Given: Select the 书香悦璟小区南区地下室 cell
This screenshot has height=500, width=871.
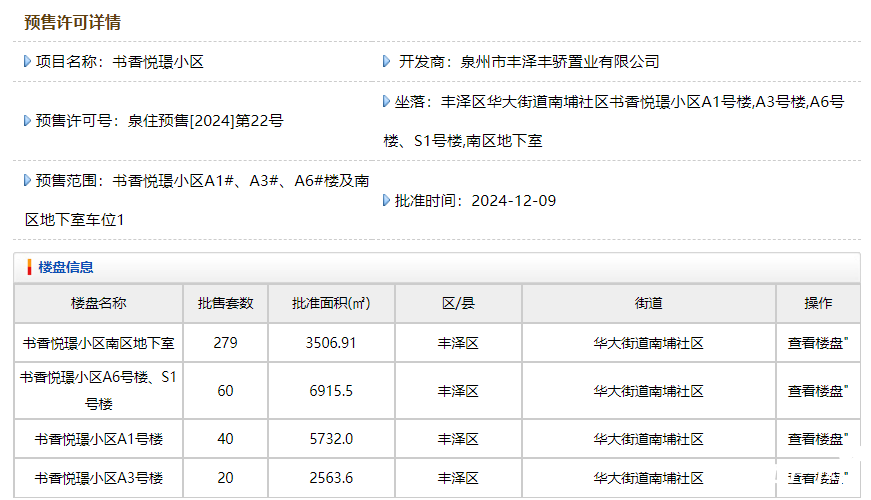Looking at the screenshot, I should click(98, 343).
